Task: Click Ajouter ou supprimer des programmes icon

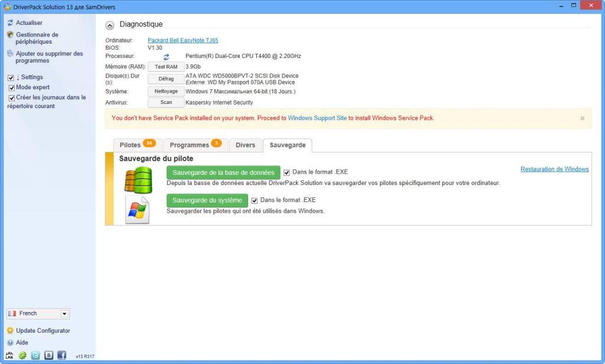Action: point(10,53)
